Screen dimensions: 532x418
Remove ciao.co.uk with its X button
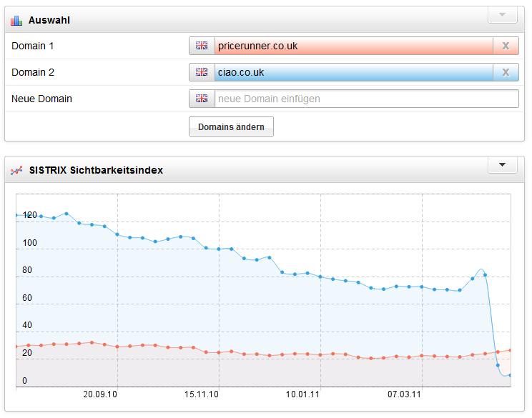pyautogui.click(x=506, y=72)
